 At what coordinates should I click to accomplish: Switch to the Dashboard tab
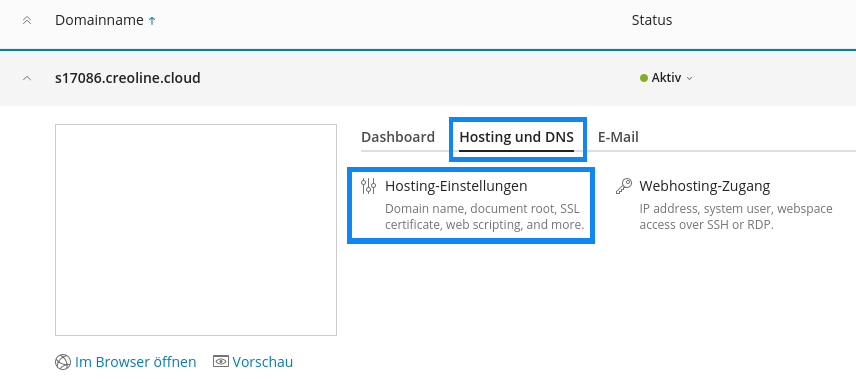tap(398, 137)
